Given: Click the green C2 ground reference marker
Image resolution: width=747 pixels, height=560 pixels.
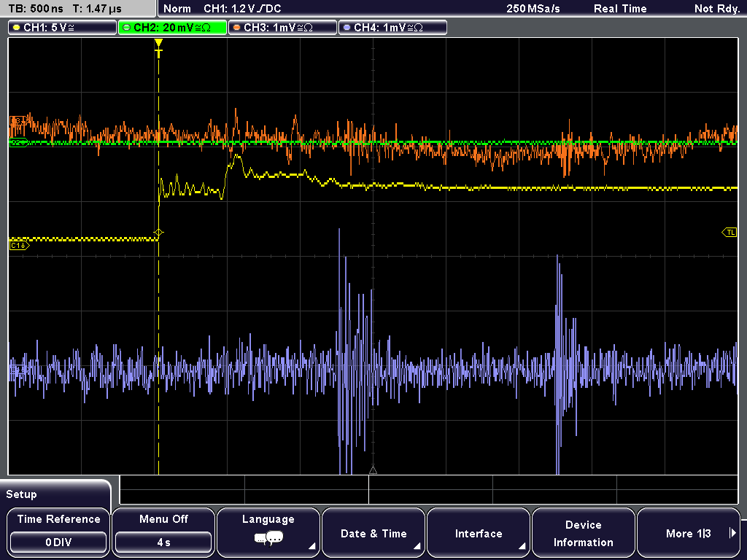Looking at the screenshot, I should coord(18,142).
